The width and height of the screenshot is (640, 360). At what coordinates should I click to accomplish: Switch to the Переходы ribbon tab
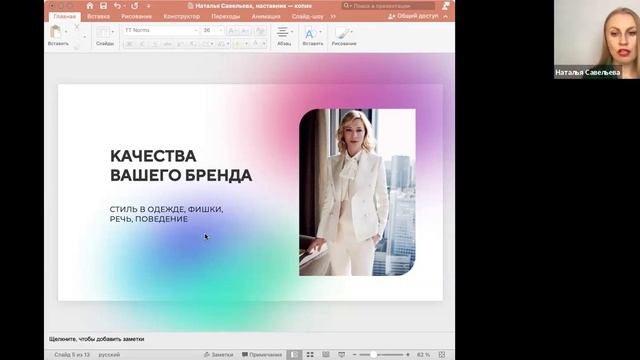coord(226,16)
